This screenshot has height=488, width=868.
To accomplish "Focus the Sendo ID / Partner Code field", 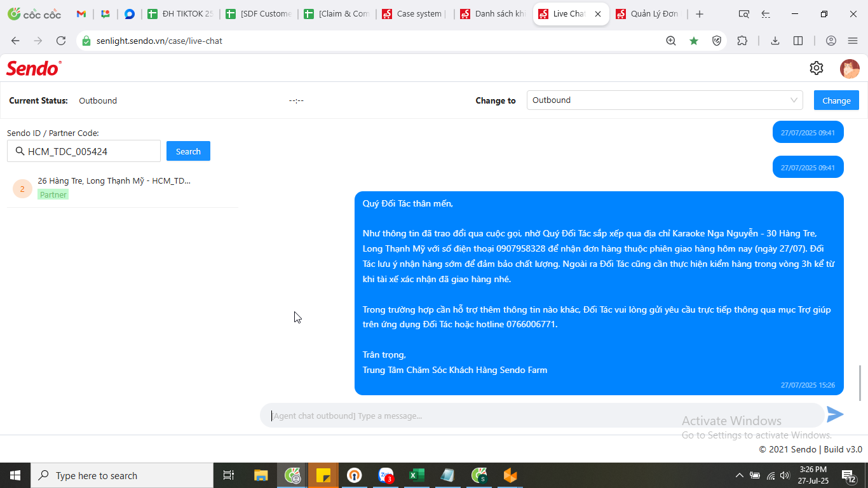I will [x=84, y=151].
